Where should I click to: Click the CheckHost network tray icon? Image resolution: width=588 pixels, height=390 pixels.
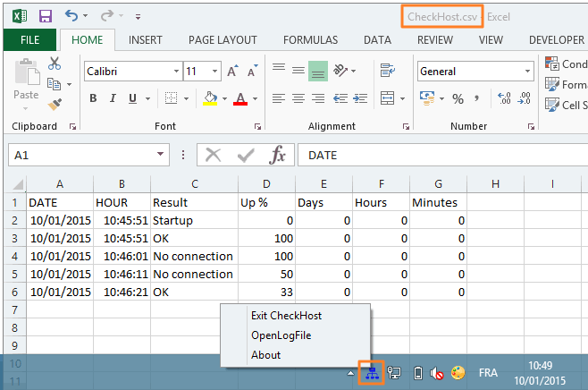372,373
